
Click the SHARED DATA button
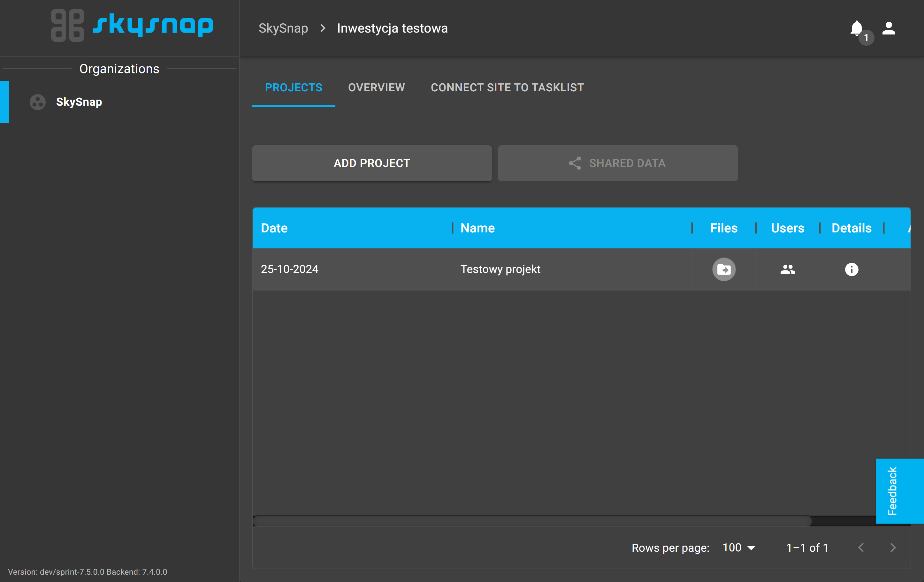617,163
